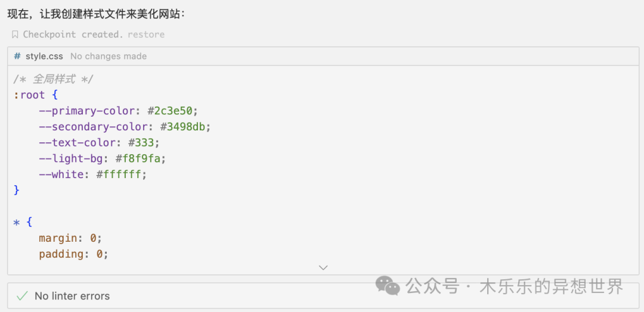Click the WeChat logo in the watermark
This screenshot has height=312, width=644.
pos(388,286)
